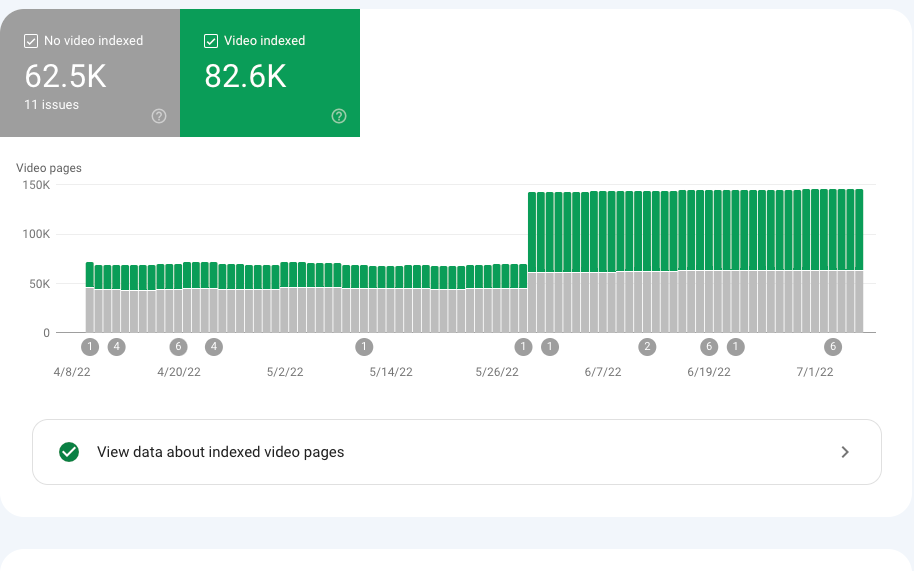Image resolution: width=914 pixels, height=571 pixels.
Task: Open View data about indexed video pages
Action: [x=220, y=452]
